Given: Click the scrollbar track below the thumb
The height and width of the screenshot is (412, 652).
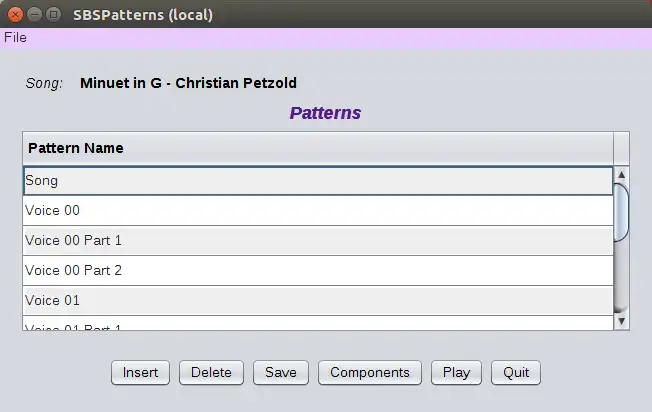Looking at the screenshot, I should (x=621, y=280).
